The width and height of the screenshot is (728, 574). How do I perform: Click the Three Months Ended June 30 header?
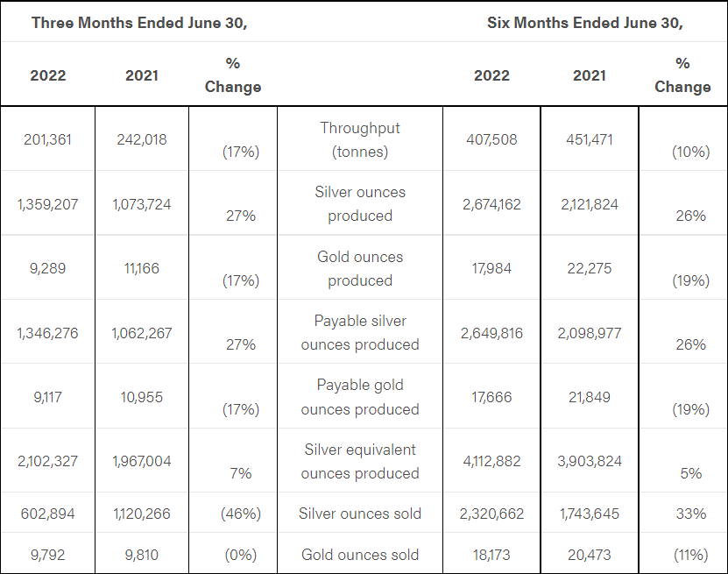tap(139, 23)
